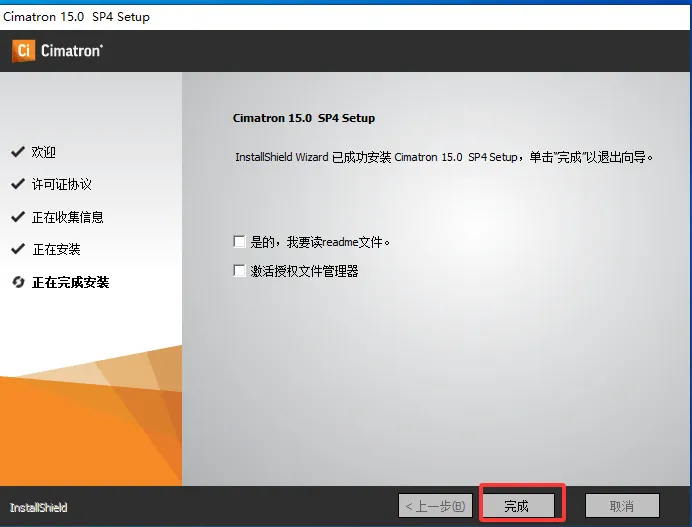Screen dimensions: 692x527
Task: Click the spinning progress icon beside 正在完成安装
Action: pos(18,282)
